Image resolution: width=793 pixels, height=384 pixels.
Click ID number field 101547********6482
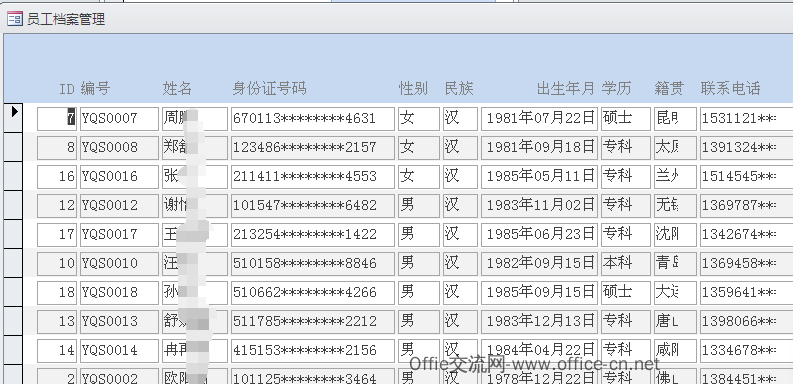pos(313,205)
